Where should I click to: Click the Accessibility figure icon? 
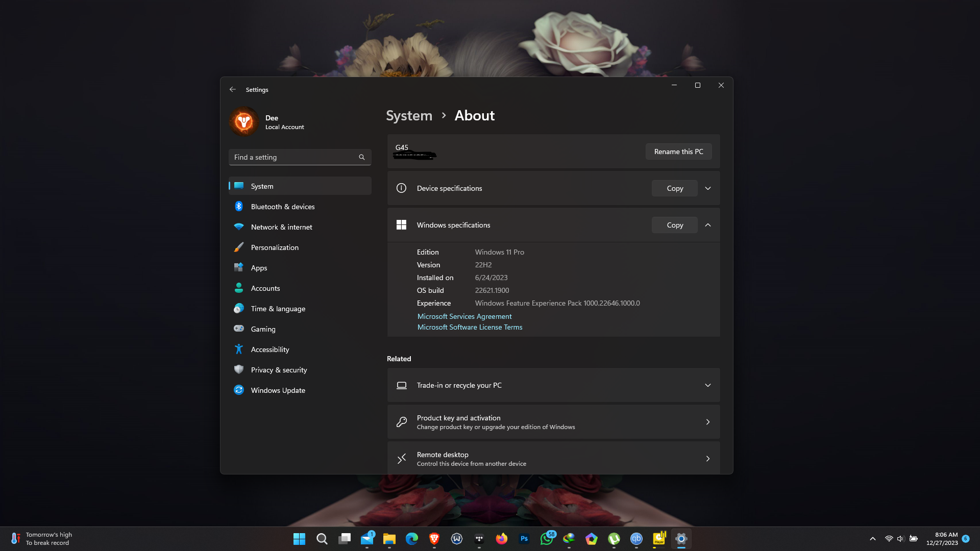[239, 349]
